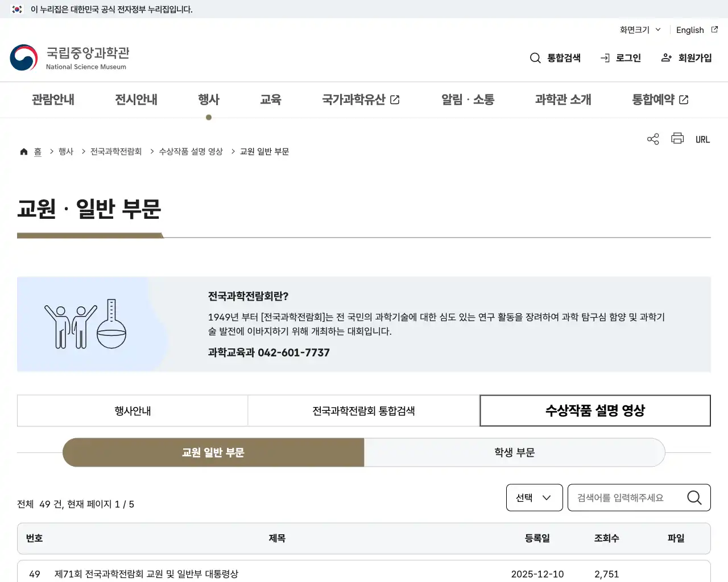Click the 교육 navigation menu item
The width and height of the screenshot is (728, 582).
click(271, 99)
